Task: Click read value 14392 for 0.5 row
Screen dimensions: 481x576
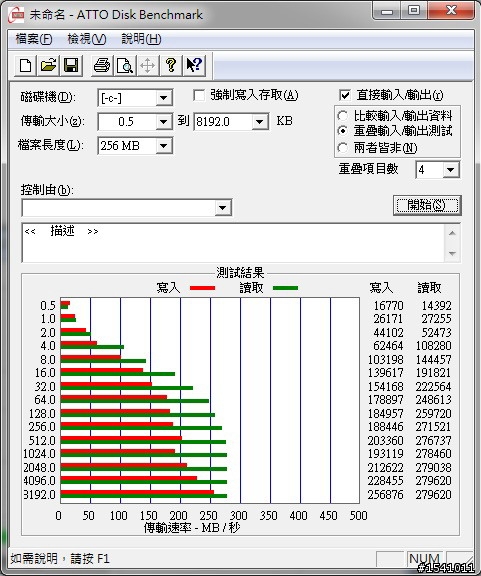Action: [436, 306]
